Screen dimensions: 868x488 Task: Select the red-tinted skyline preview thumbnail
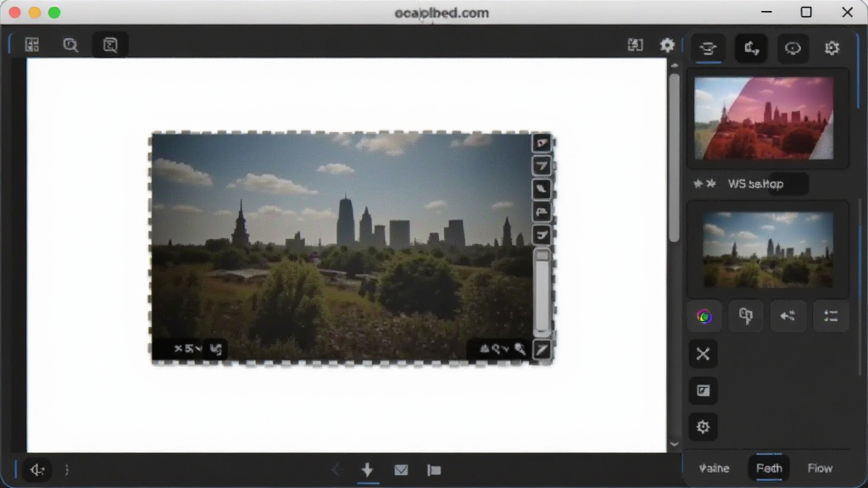tap(764, 119)
